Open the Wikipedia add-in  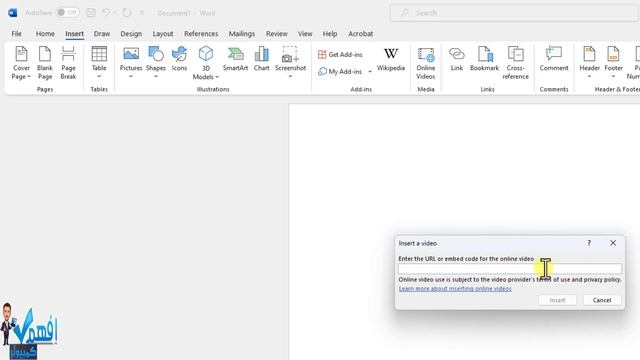391,60
